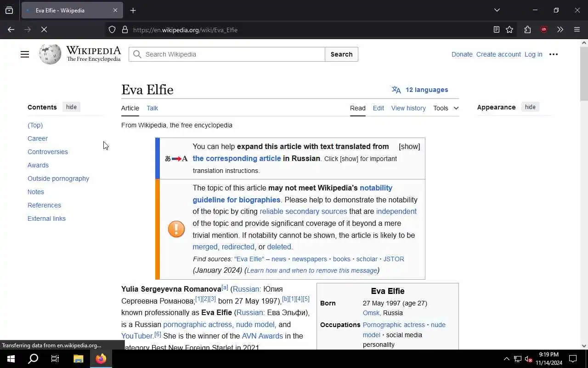Click the site security padlock icon
The height and width of the screenshot is (368, 588).
pos(125,30)
